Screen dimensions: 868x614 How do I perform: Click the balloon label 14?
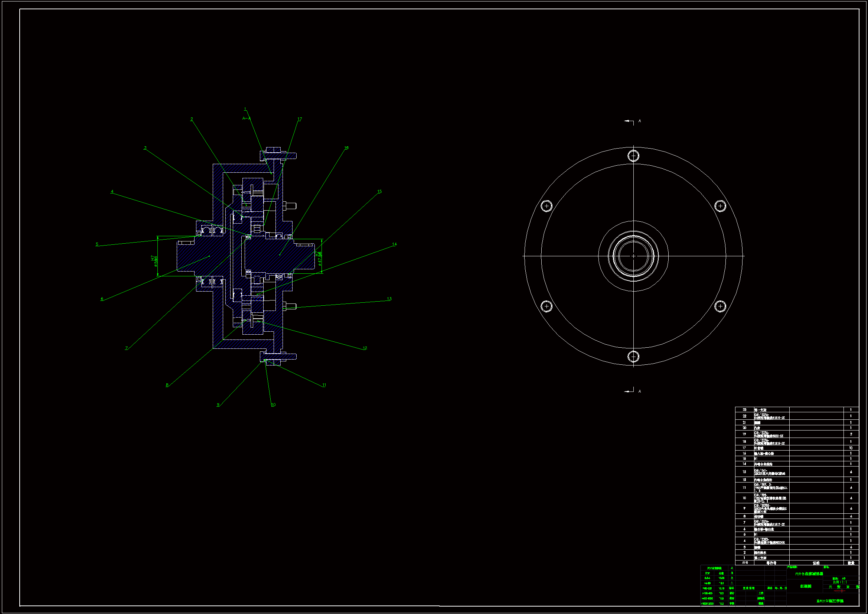pos(394,244)
